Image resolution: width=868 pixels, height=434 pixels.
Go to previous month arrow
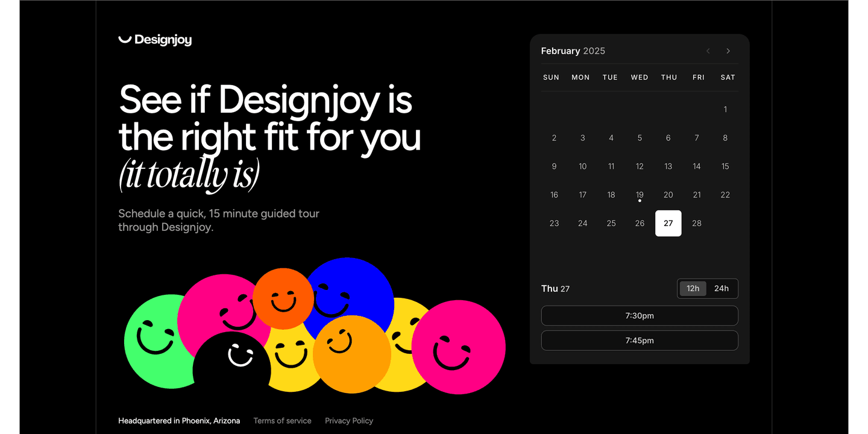(708, 51)
